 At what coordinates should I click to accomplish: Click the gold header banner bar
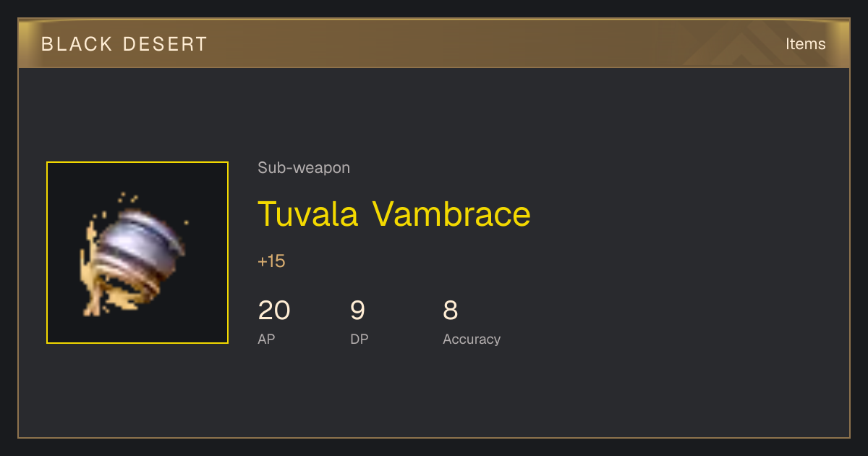point(434,43)
